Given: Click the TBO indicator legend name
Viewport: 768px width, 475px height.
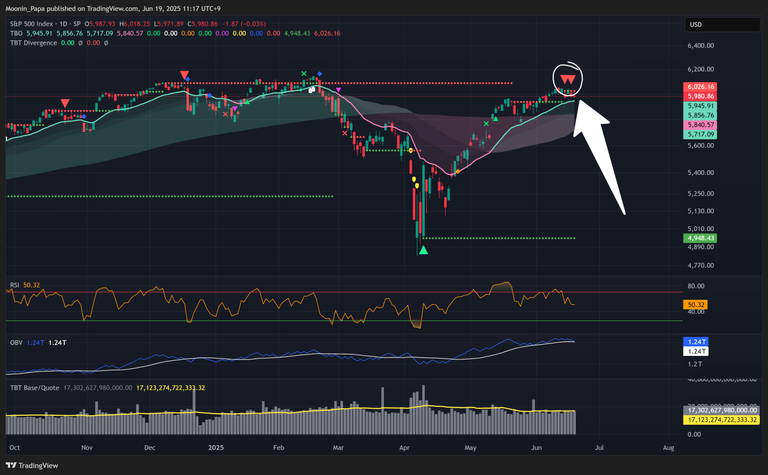Looking at the screenshot, I should (16, 33).
